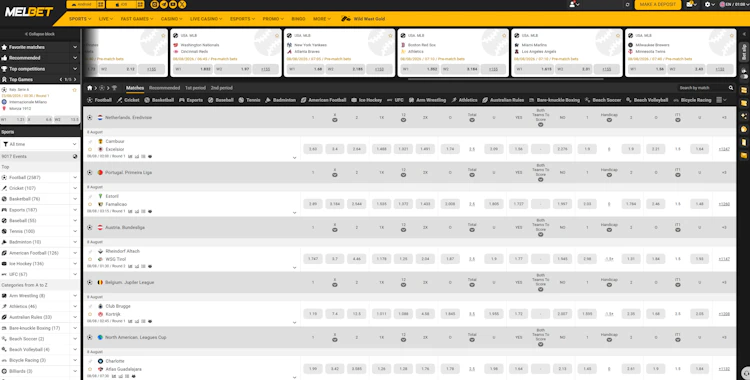
Task: Open the settings gear dropdown in header
Action: click(709, 4)
